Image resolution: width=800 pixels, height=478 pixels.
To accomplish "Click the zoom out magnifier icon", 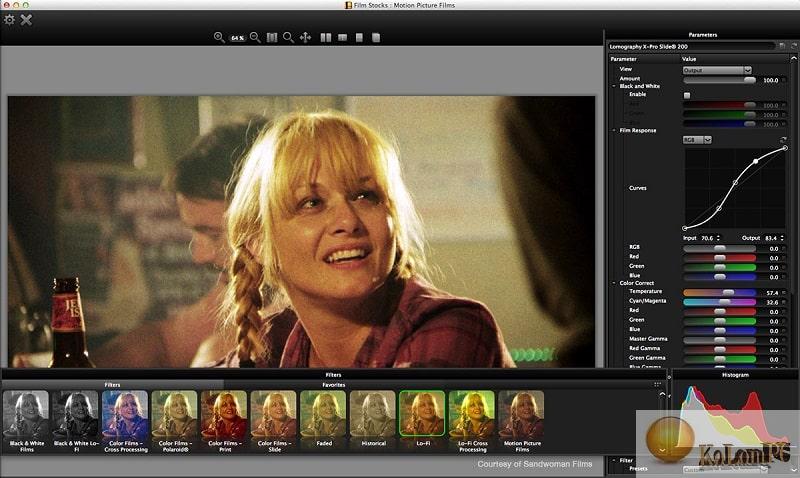I will tap(255, 37).
